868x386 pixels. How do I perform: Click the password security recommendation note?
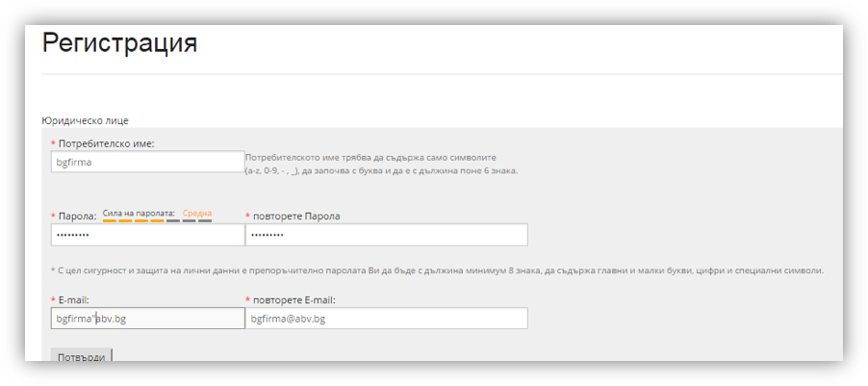437,270
